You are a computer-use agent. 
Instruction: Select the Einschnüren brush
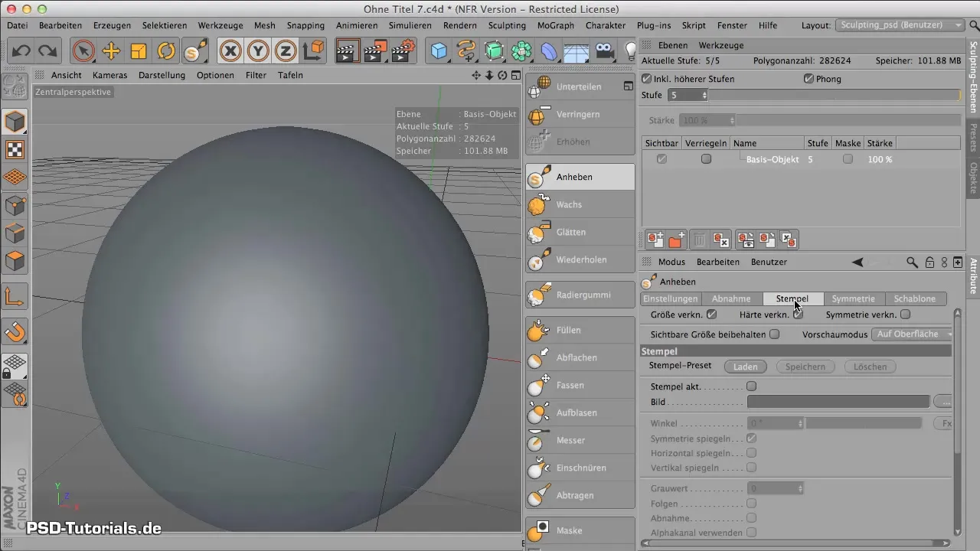pos(580,468)
